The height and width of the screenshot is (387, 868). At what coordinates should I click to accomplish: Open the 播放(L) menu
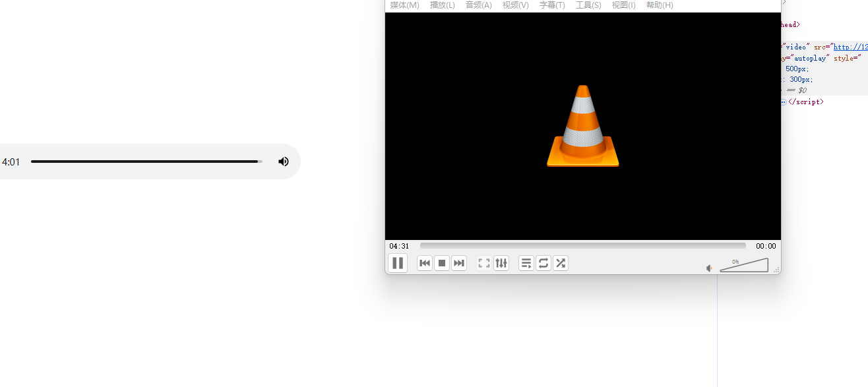coord(442,5)
